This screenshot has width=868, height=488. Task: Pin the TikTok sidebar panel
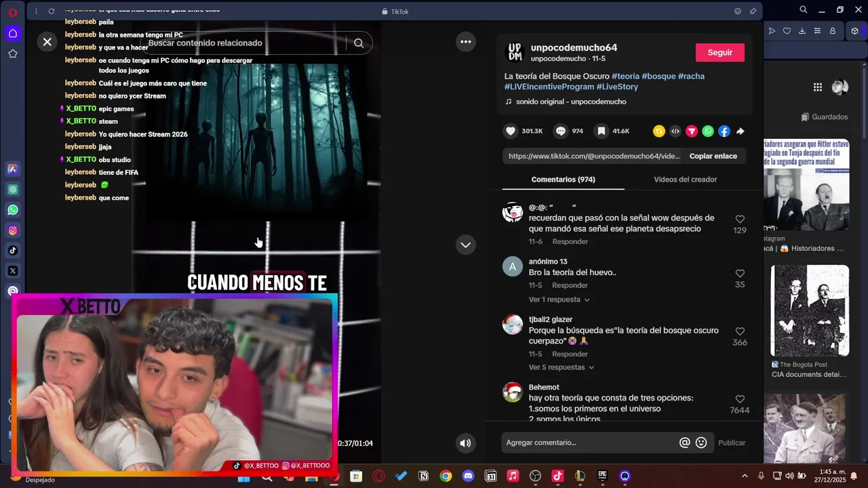tap(753, 11)
